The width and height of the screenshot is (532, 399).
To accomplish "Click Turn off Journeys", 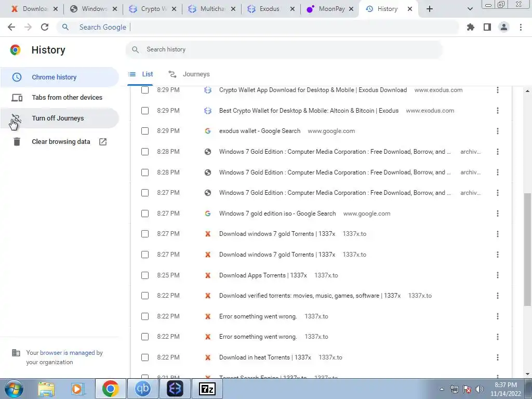I will click(x=59, y=118).
